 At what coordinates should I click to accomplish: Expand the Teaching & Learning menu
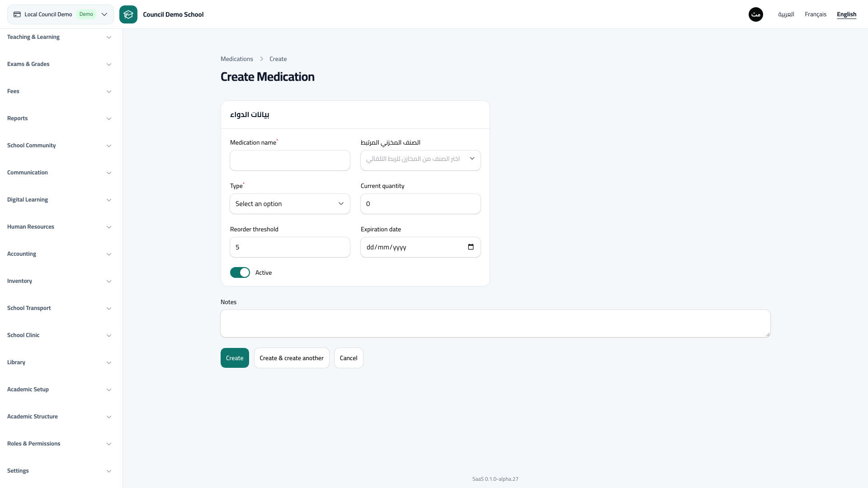(59, 37)
